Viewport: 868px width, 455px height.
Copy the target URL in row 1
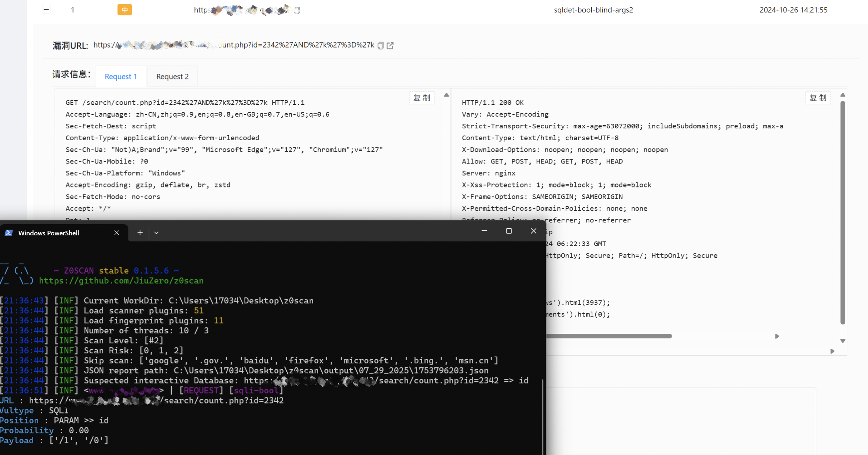tap(297, 10)
